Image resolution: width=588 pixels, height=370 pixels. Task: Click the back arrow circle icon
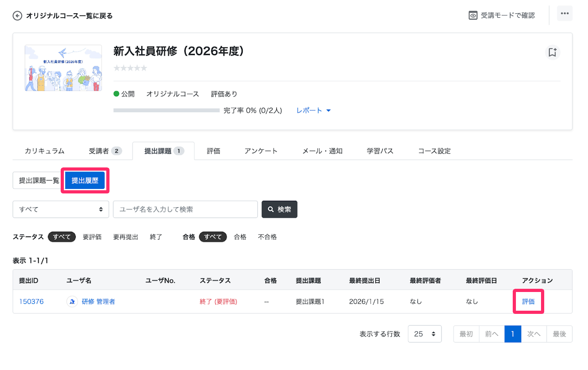tap(17, 16)
